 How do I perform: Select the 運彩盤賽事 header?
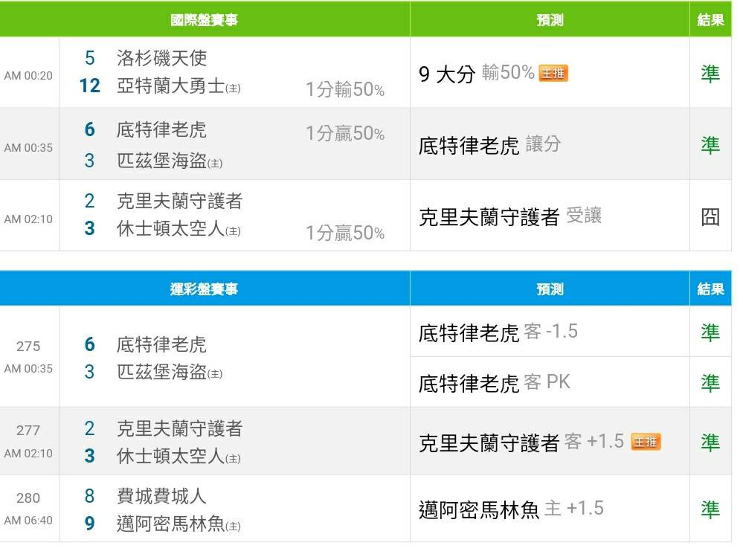coord(204,289)
